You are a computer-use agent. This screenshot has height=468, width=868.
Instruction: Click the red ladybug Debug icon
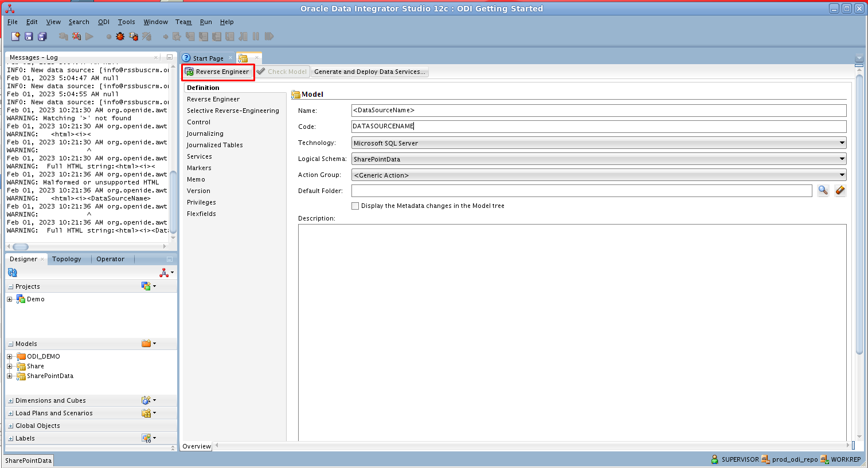coord(120,37)
